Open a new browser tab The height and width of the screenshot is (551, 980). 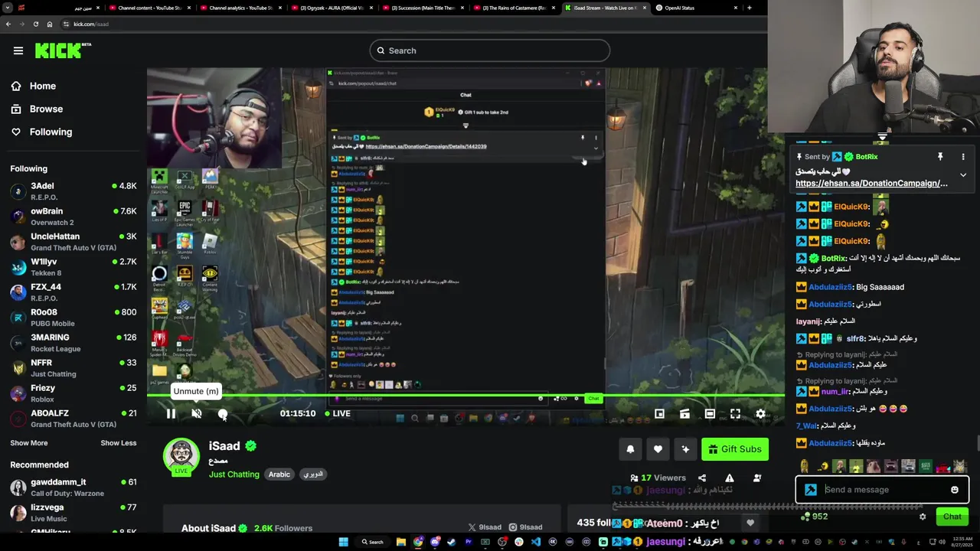pyautogui.click(x=750, y=8)
